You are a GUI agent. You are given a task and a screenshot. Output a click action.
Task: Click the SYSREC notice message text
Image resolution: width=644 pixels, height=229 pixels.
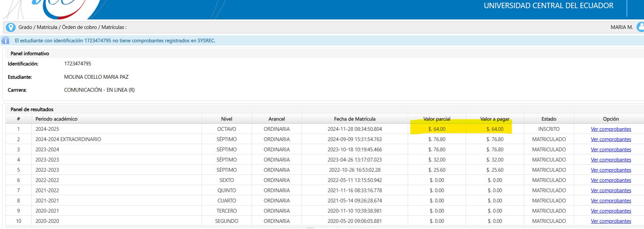pos(115,41)
